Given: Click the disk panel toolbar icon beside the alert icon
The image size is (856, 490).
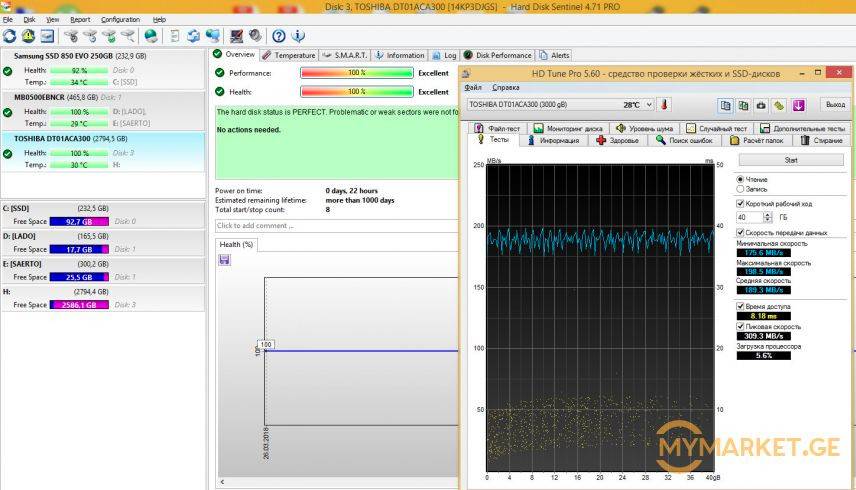Looking at the screenshot, I should [47, 36].
